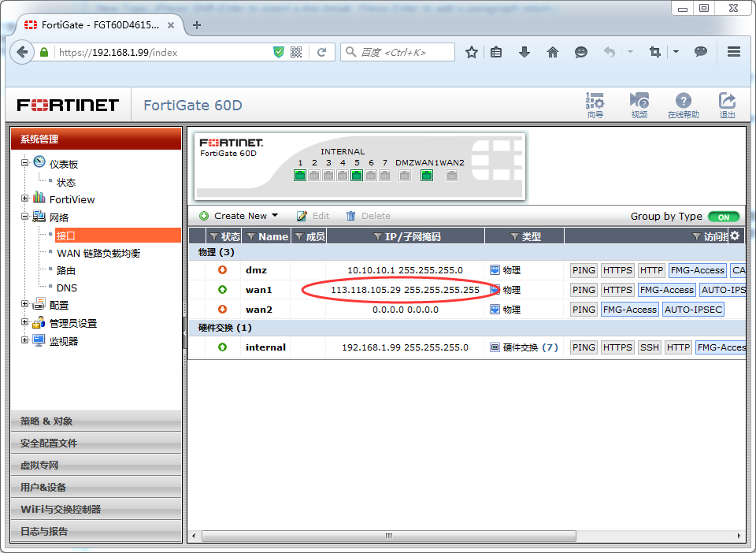Click the Edit button
Screen dimensions: 756x553
pyautogui.click(x=313, y=216)
